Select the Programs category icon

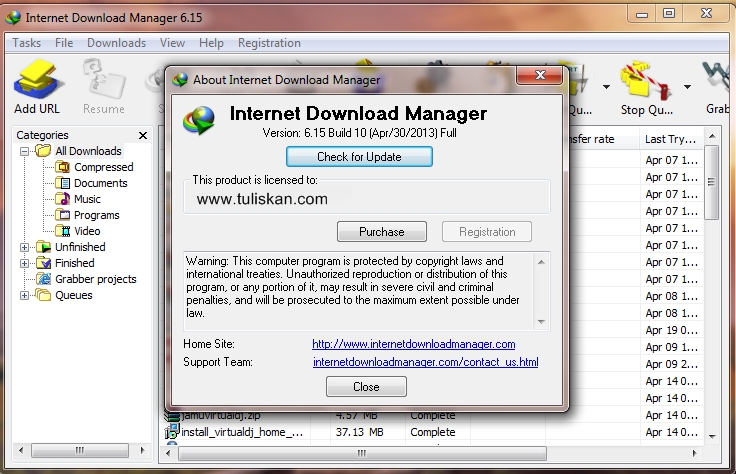pyautogui.click(x=62, y=214)
